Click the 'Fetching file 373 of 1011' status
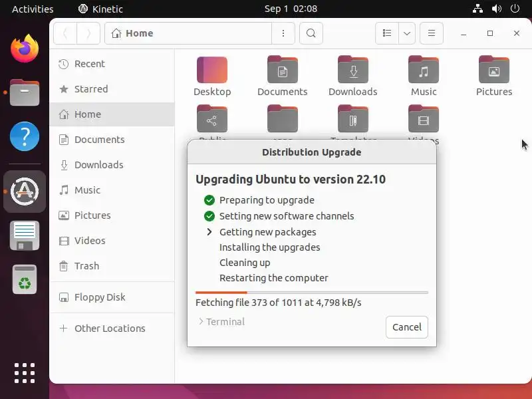This screenshot has height=399, width=532. coord(278,303)
